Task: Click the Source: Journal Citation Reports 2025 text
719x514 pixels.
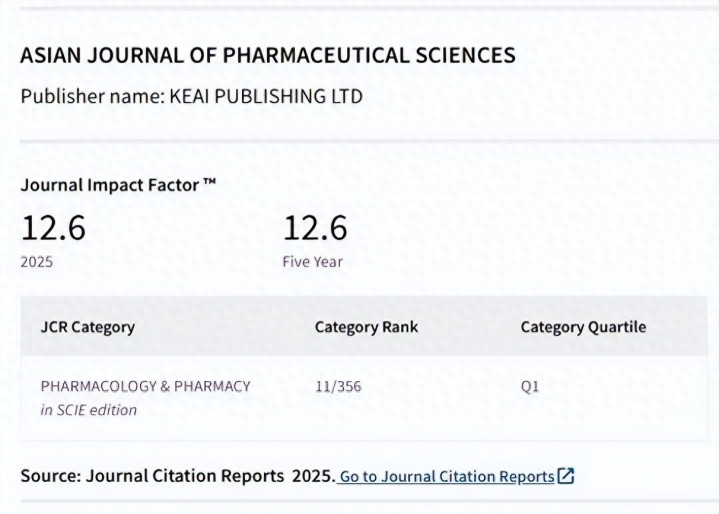Action: [178, 476]
